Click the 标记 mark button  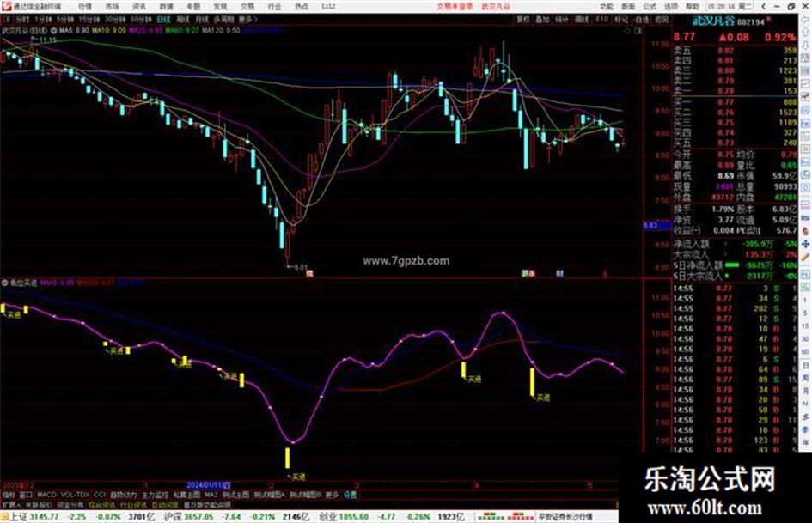[621, 20]
